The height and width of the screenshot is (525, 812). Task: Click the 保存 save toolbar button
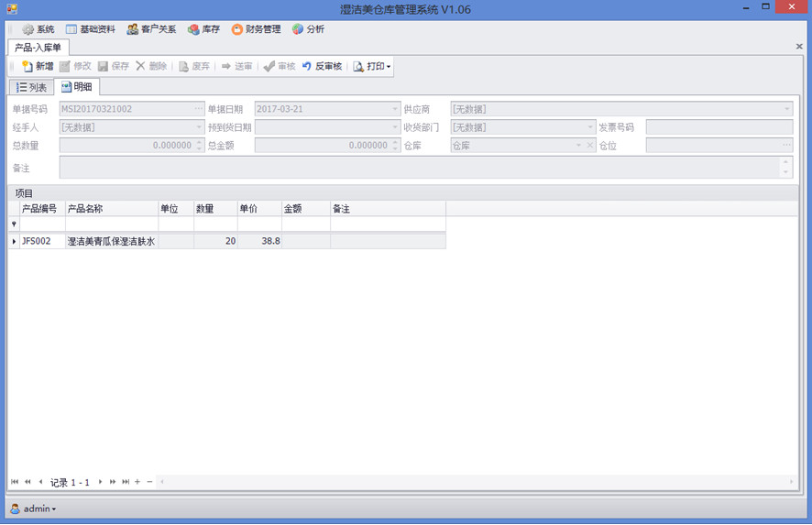[x=114, y=66]
